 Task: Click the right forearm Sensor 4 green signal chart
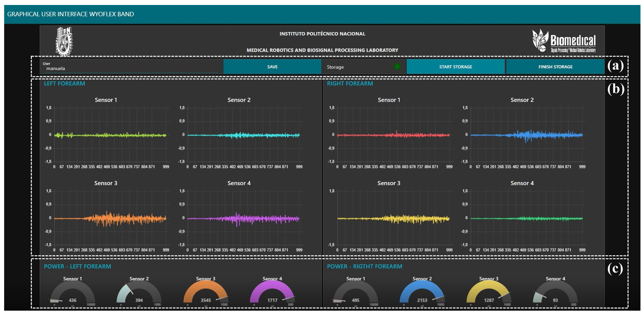pyautogui.click(x=527, y=218)
